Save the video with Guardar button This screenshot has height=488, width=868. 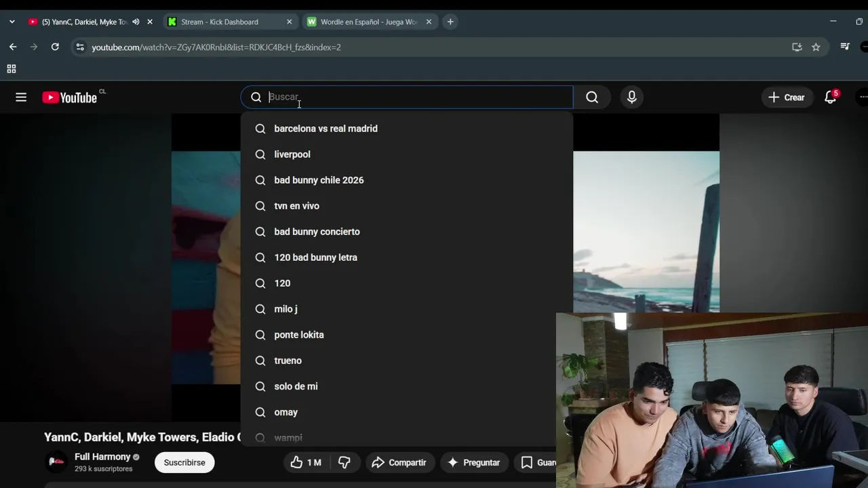tap(537, 462)
